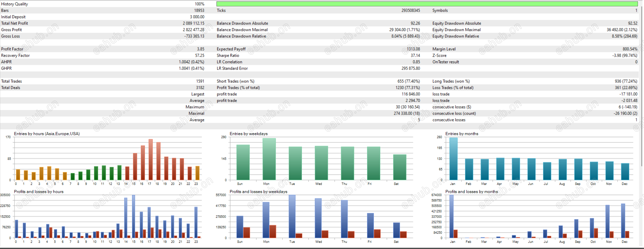Select the History Quality value 100%
This screenshot has height=249, width=644.
pyautogui.click(x=200, y=4)
